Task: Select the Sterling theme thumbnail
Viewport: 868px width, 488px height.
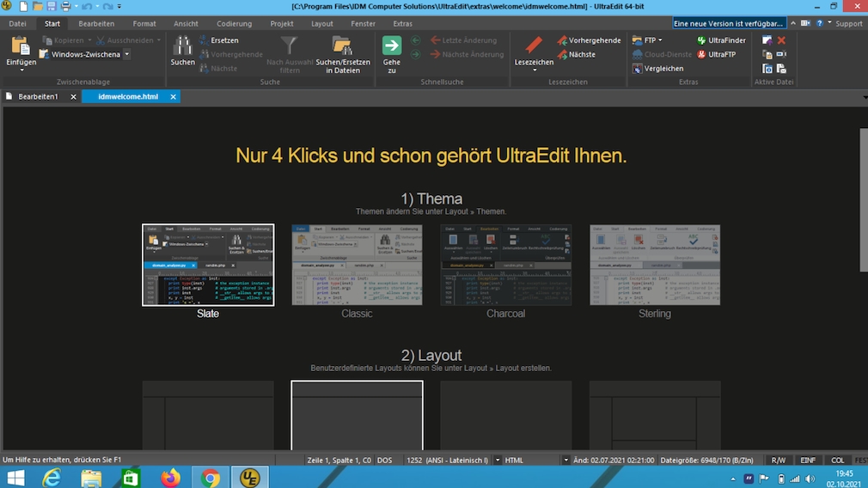Action: tap(655, 265)
